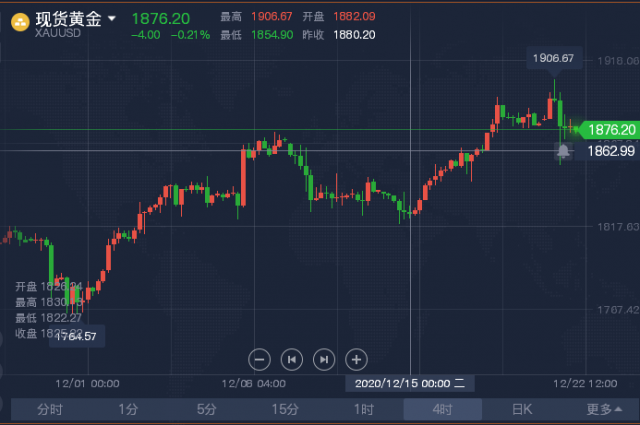Screen dimensions: 640x425
Task: Open the 现货黄金 instrument dropdown arrow
Action: click(x=112, y=18)
